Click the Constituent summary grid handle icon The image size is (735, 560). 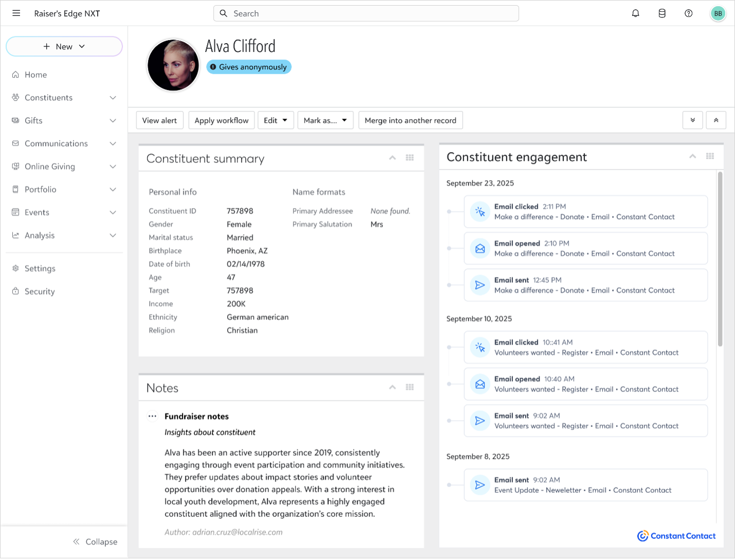[x=410, y=158]
